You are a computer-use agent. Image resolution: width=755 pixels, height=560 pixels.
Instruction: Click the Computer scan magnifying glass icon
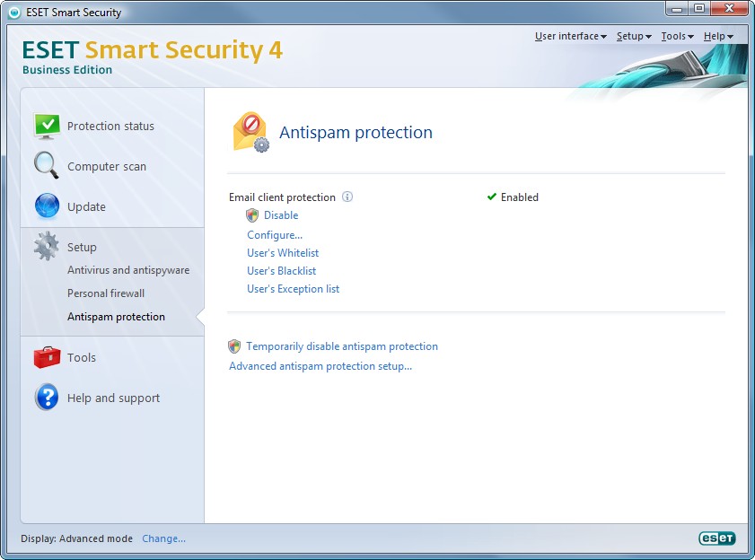pos(46,166)
